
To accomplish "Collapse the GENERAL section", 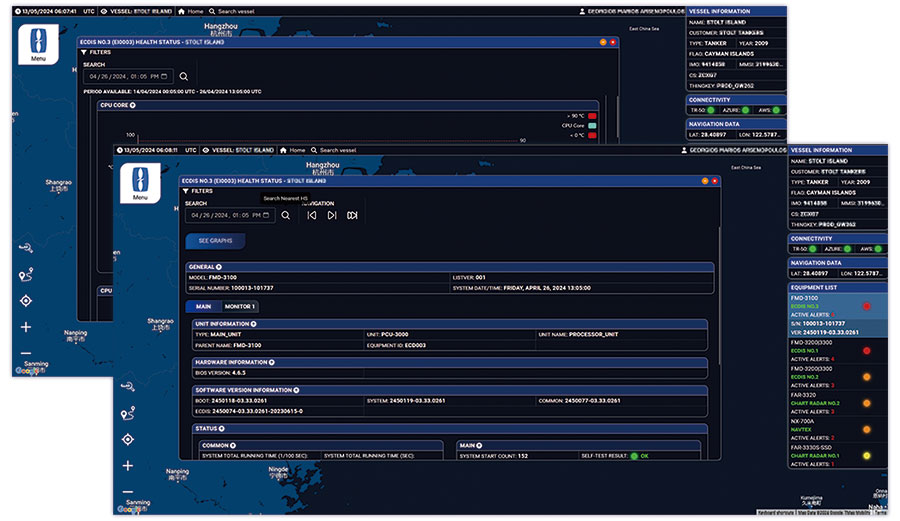I will [x=219, y=267].
